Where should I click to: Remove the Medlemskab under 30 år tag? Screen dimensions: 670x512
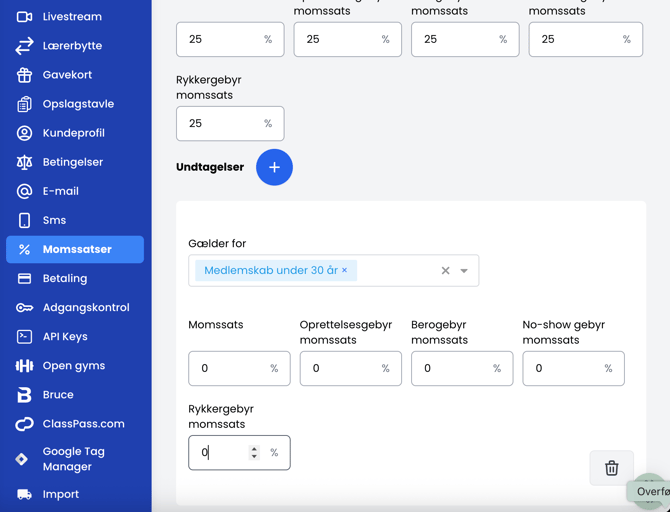(345, 270)
